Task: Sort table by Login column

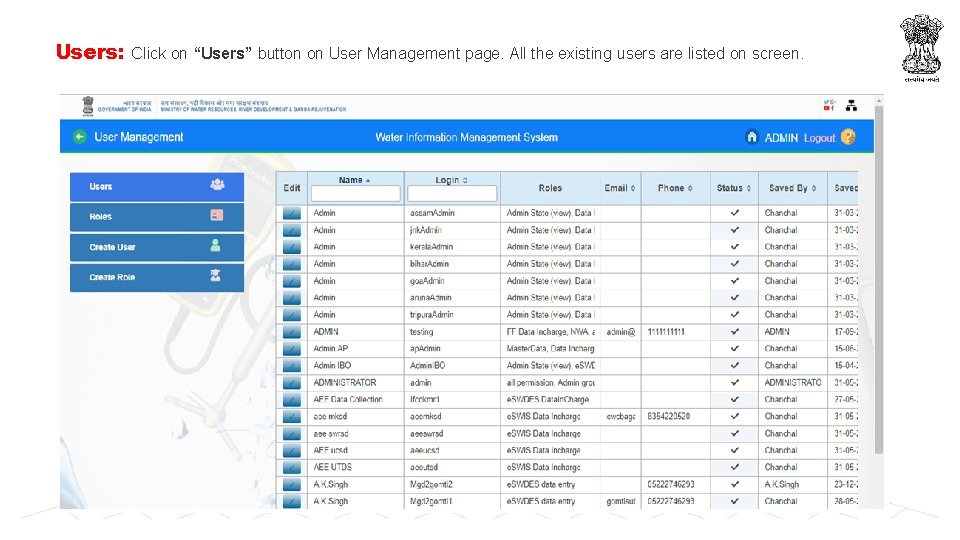Action: (451, 180)
